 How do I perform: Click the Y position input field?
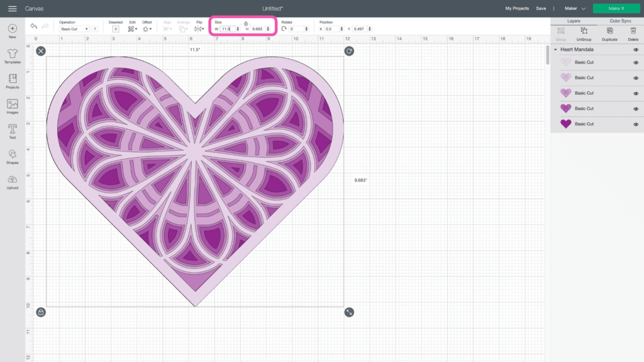360,29
